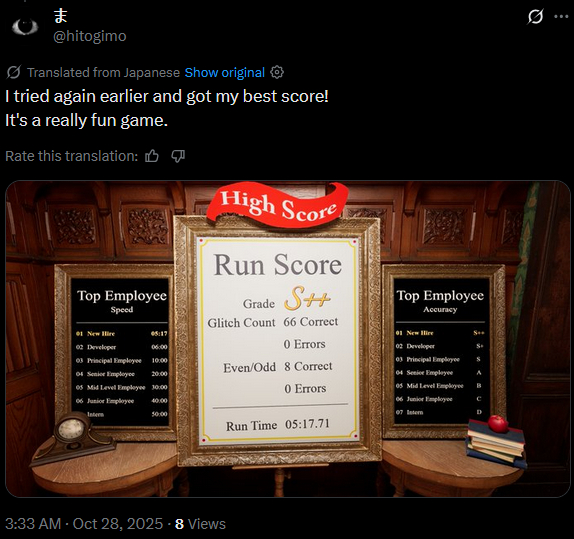Click the S++ grade in image
The image size is (574, 539).
307,298
